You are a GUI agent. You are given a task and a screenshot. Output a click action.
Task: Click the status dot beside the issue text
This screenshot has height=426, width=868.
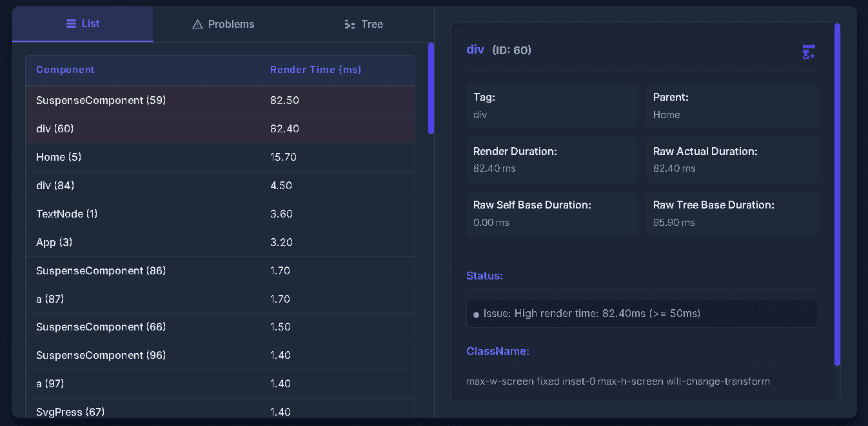477,314
